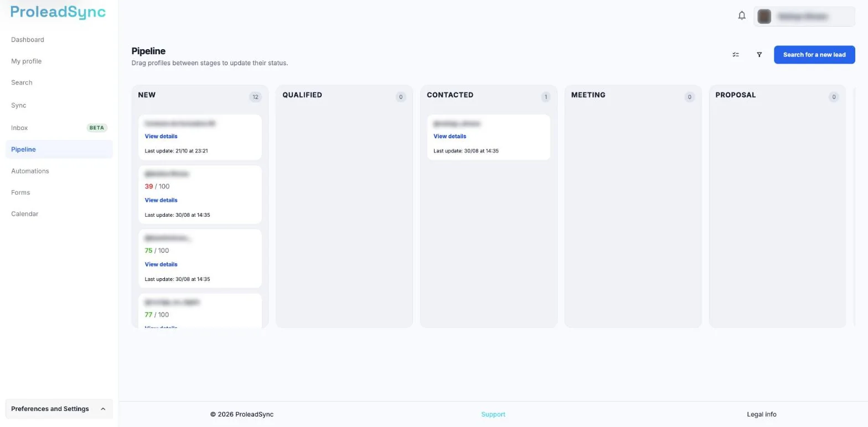The height and width of the screenshot is (427, 868).
Task: Select the Pipeline sidebar item
Action: pyautogui.click(x=59, y=149)
